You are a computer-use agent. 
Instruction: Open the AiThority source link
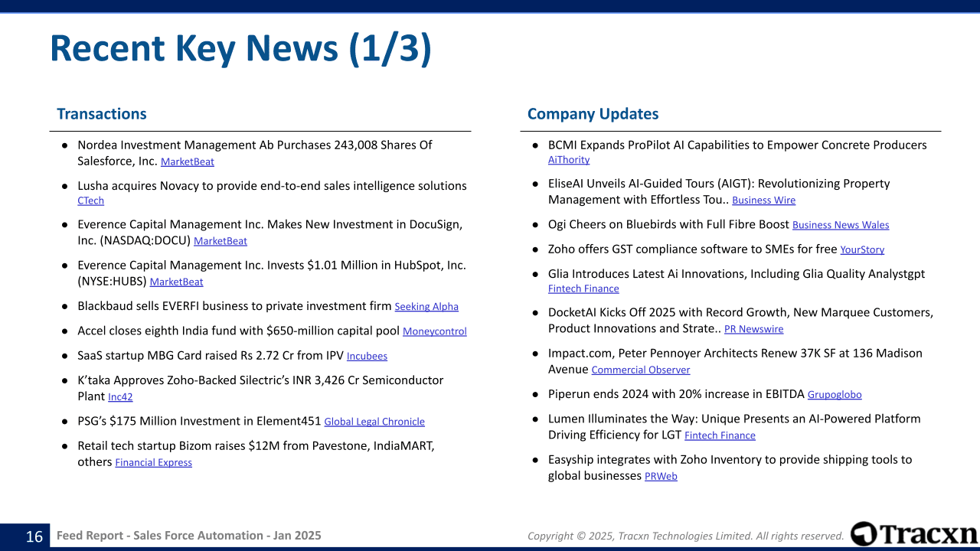(568, 160)
